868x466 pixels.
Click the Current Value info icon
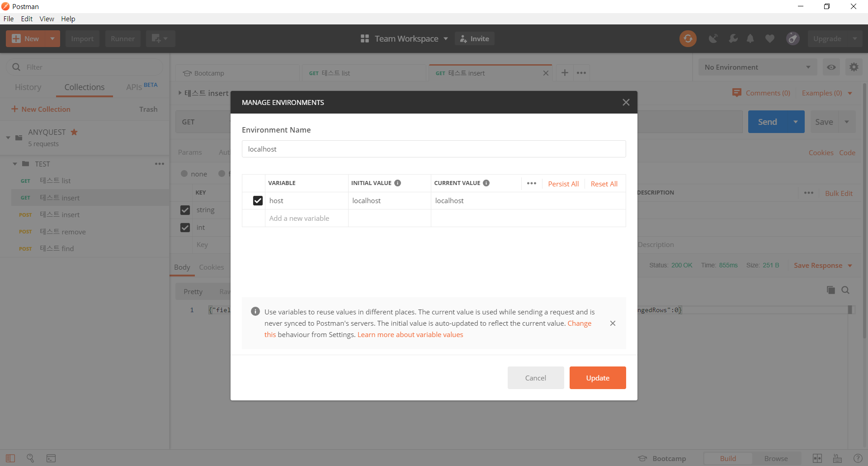486,183
